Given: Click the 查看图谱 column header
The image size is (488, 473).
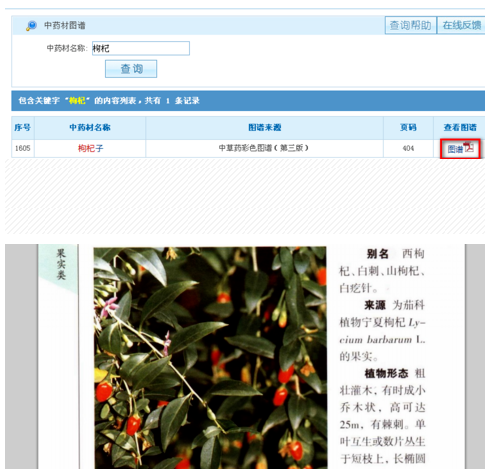Looking at the screenshot, I should click(x=460, y=127).
